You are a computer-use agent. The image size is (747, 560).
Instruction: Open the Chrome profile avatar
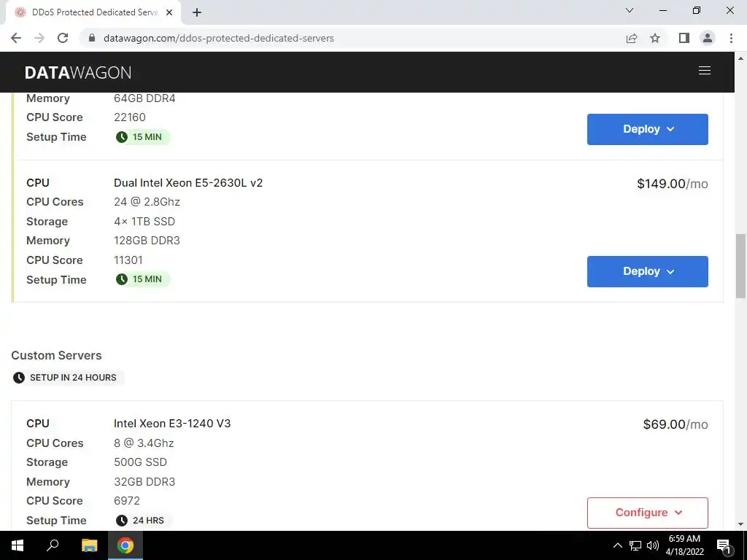tap(708, 38)
